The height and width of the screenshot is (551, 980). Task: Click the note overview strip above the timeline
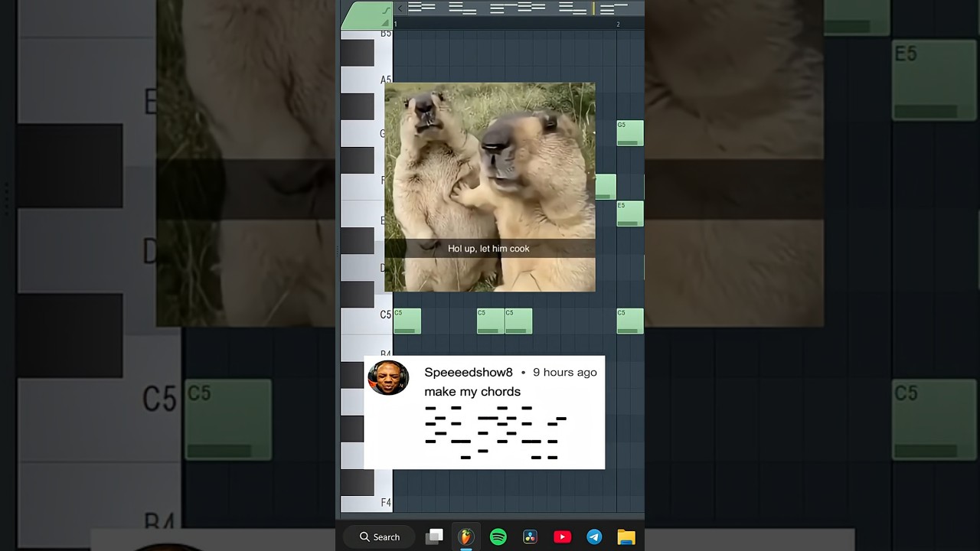tap(524, 8)
